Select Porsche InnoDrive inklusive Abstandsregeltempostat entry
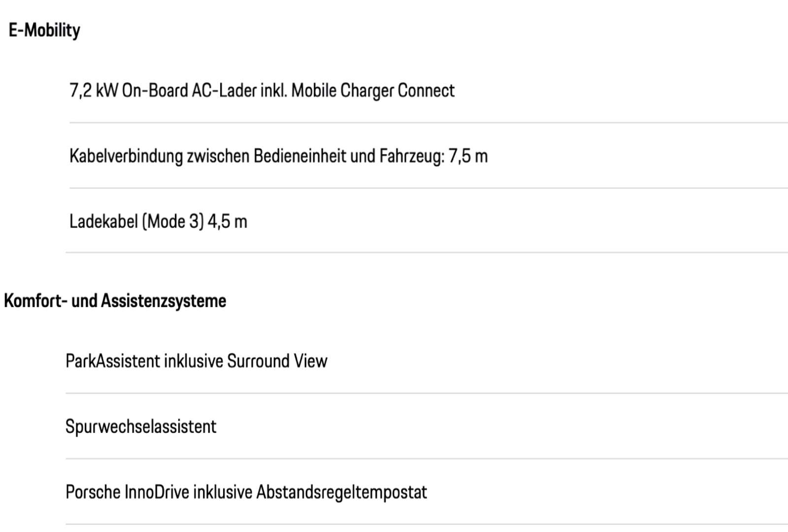 click(246, 492)
